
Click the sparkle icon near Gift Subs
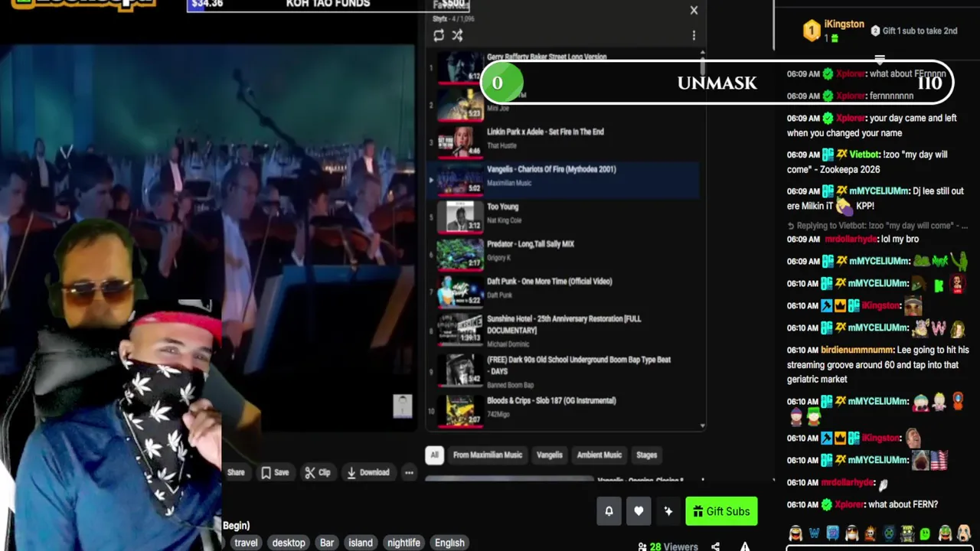(668, 511)
